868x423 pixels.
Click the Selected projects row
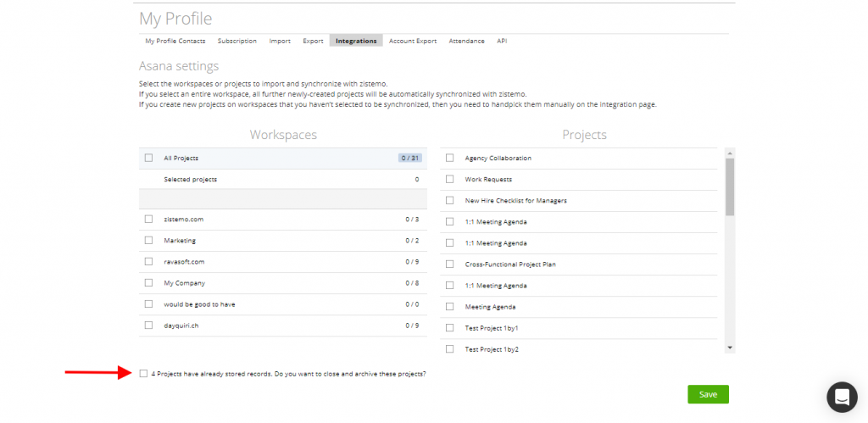point(283,180)
